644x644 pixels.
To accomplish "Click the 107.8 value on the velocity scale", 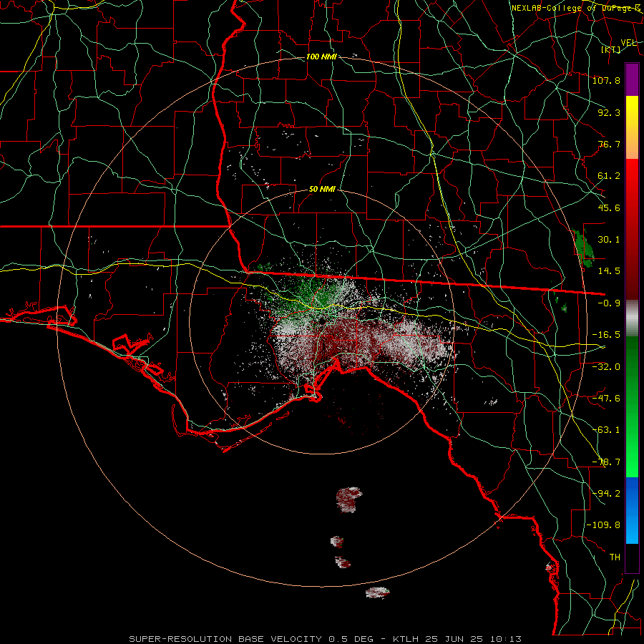I will 606,80.
